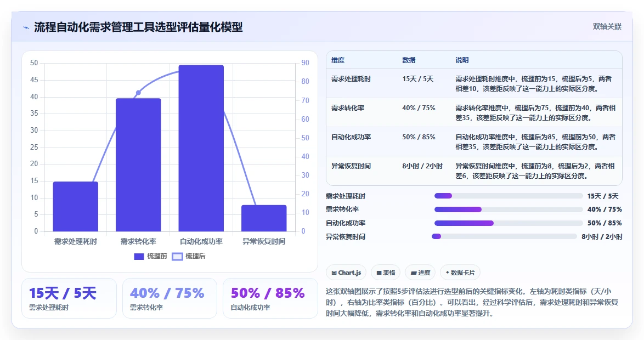Click the right-axis value 90
The height and width of the screenshot is (340, 644).
pos(305,63)
